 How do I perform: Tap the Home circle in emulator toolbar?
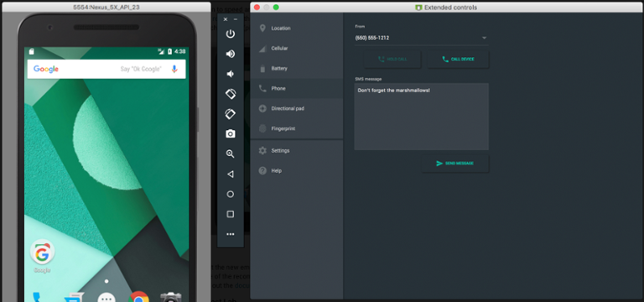(x=231, y=194)
